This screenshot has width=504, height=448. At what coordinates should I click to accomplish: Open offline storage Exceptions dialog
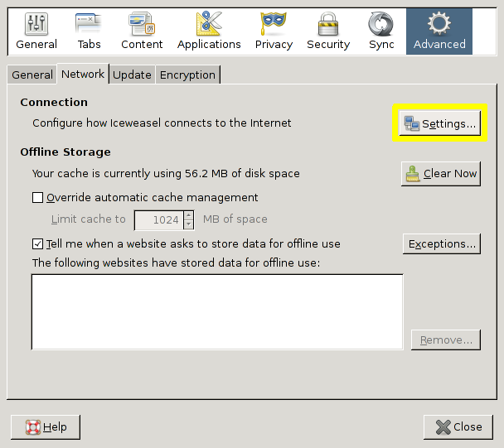pos(442,244)
